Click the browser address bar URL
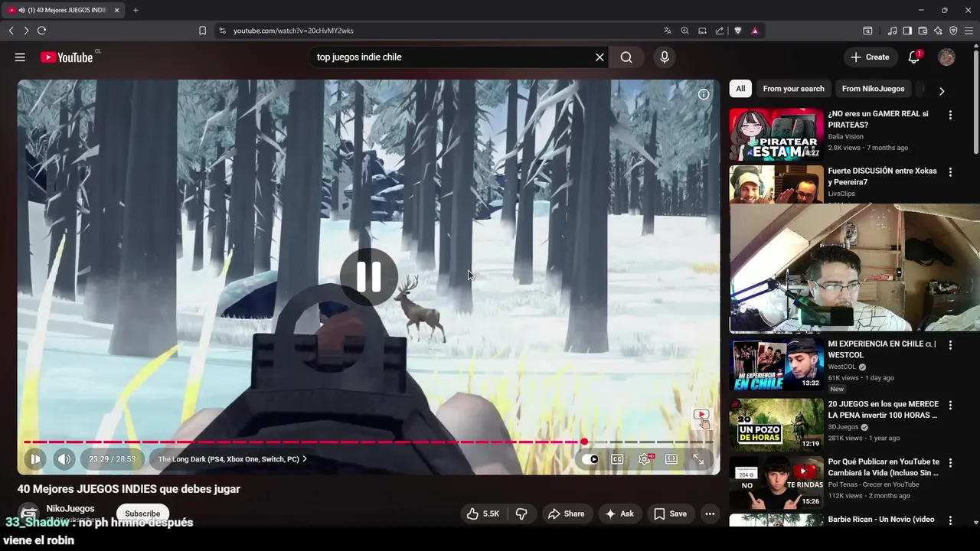 click(x=293, y=31)
